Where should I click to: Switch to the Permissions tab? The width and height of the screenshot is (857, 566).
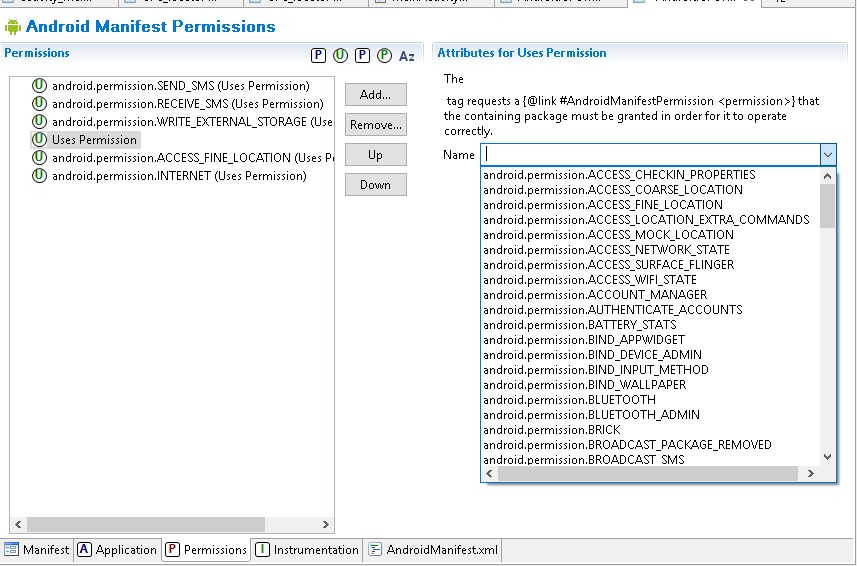206,549
